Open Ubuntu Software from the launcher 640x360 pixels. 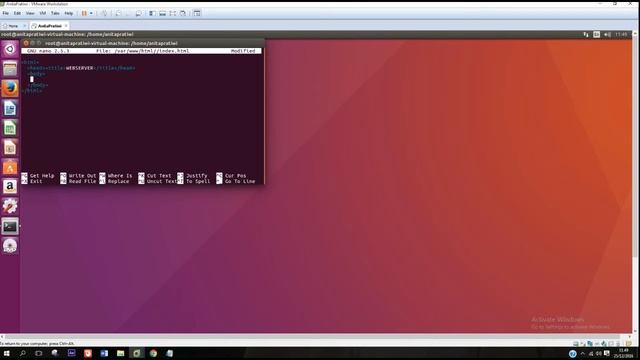coord(10,167)
